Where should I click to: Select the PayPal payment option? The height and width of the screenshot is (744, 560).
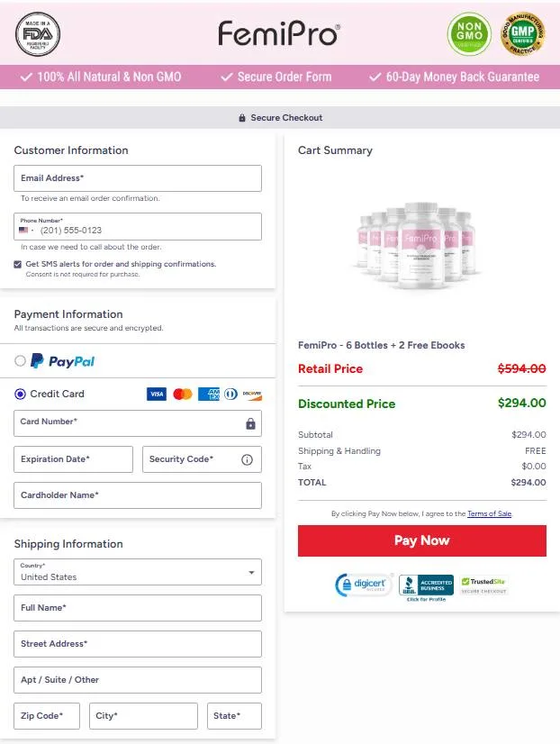[x=21, y=361]
